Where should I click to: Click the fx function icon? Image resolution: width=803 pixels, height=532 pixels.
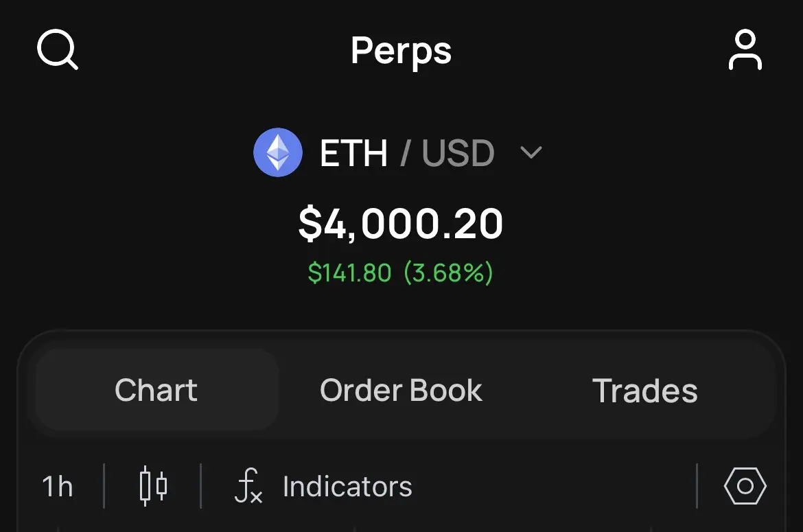(248, 486)
